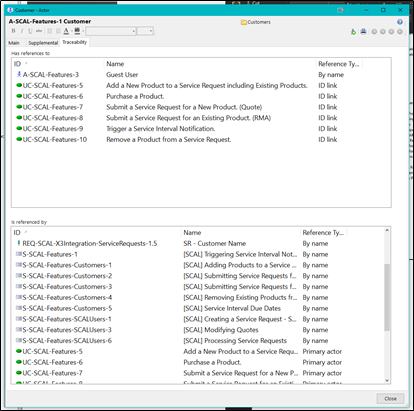
Task: Select 'Purchase a Product.' in top table
Action: pyautogui.click(x=201, y=96)
